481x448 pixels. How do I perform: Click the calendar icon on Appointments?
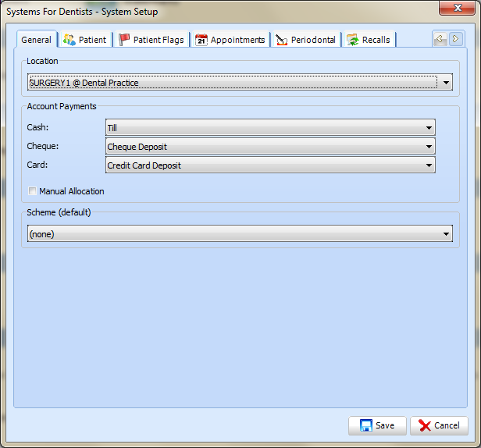pos(201,40)
